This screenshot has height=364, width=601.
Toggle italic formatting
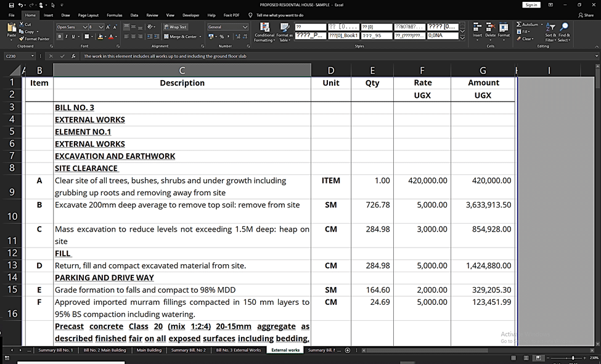pyautogui.click(x=67, y=36)
